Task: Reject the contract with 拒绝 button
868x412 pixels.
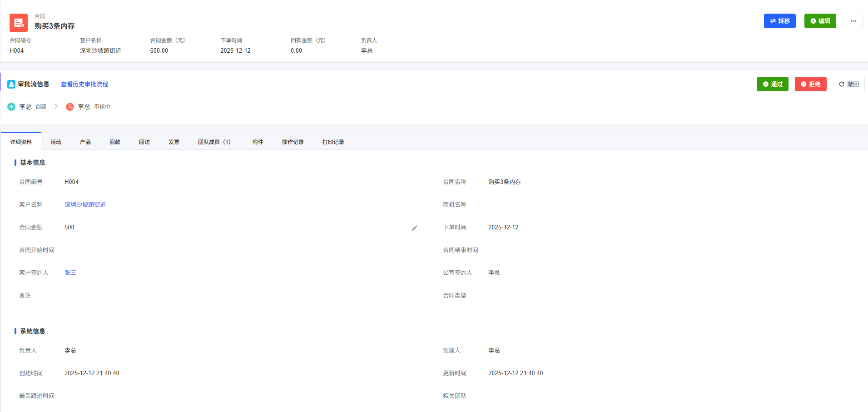Action: [x=810, y=84]
